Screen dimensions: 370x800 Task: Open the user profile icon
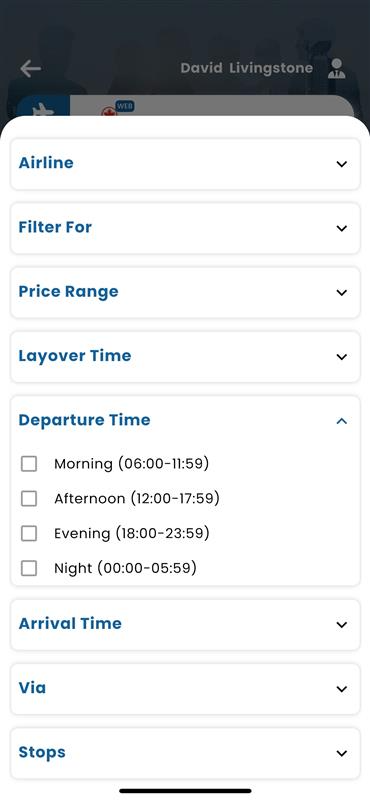(x=336, y=68)
